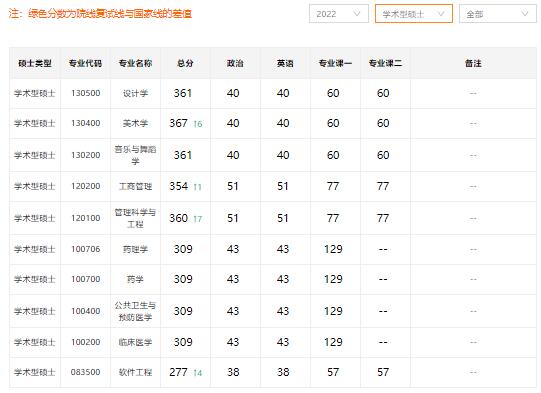Click chevron arrow in the 全部 selector
Screen dimensions: 541x393
pos(525,14)
